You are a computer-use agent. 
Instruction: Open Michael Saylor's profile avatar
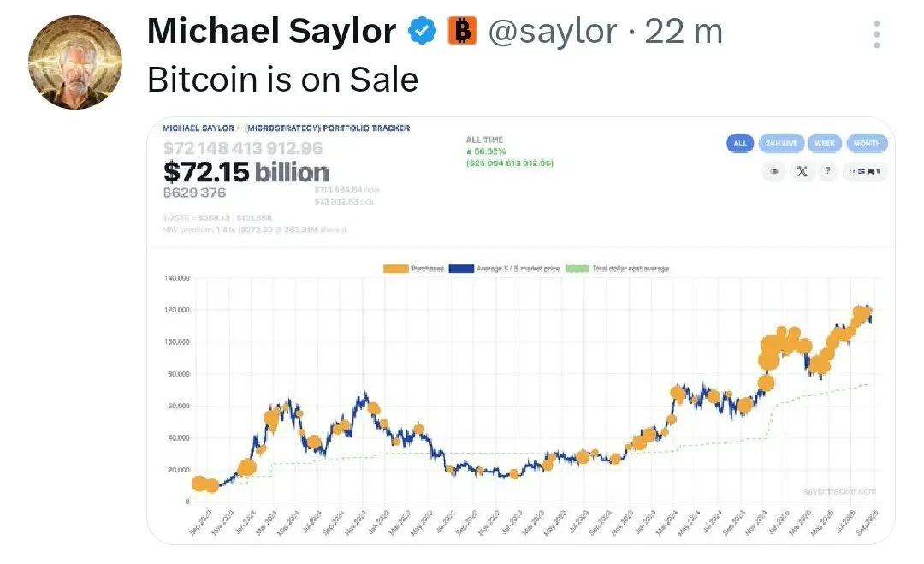pos(75,62)
